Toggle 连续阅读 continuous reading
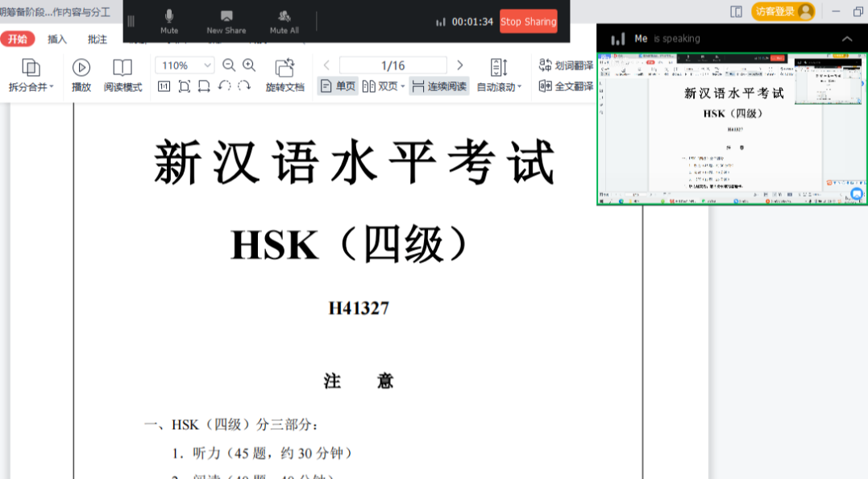This screenshot has width=868, height=479. pos(439,86)
